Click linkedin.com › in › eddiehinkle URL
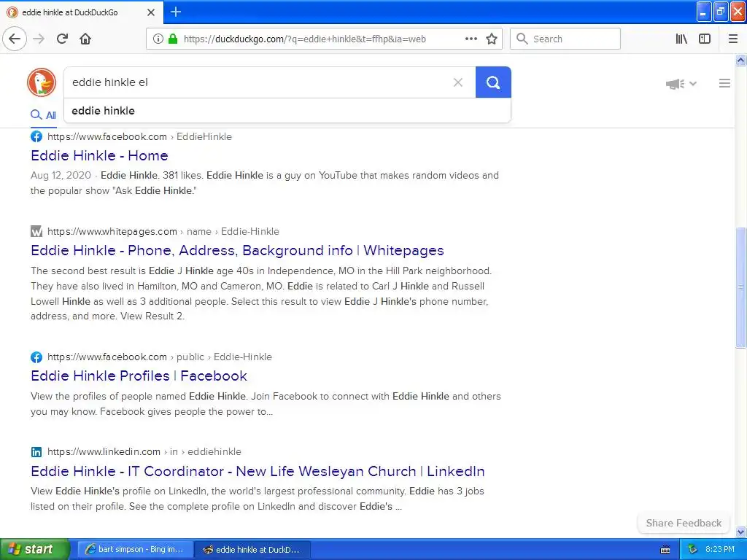 pyautogui.click(x=144, y=451)
